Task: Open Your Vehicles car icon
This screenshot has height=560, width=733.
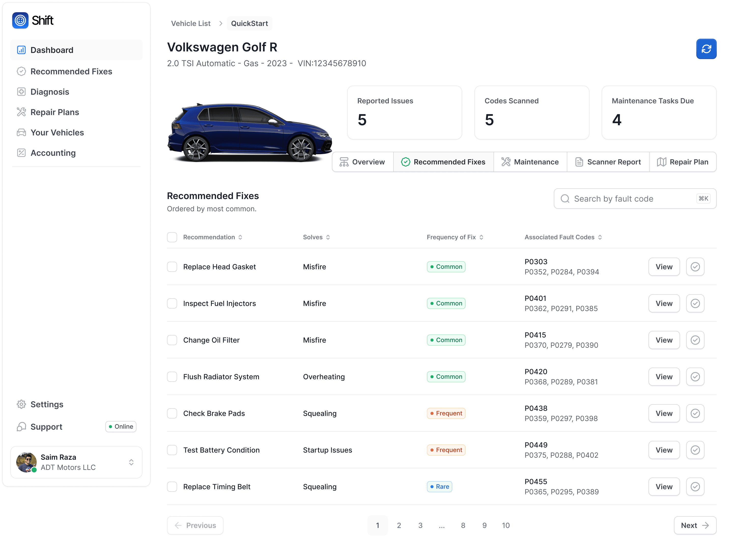Action: 21,132
